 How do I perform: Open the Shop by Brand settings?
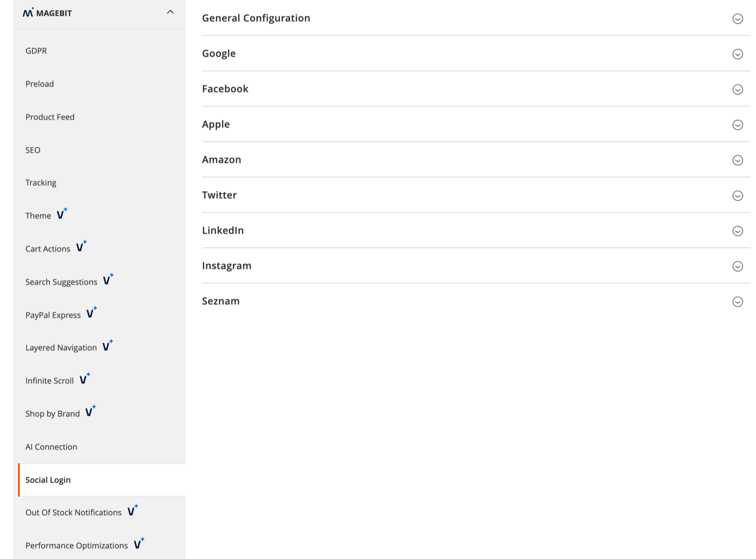point(52,414)
